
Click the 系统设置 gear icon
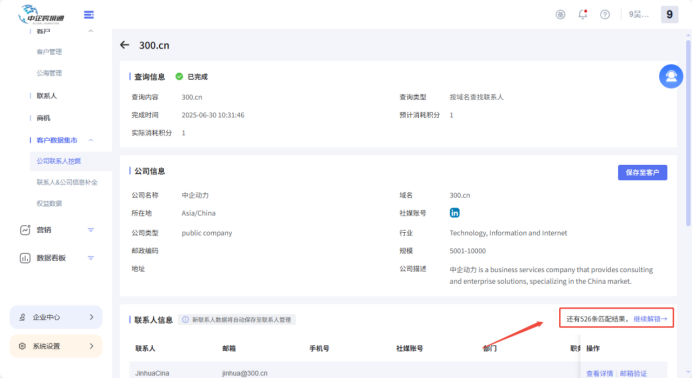pos(22,346)
